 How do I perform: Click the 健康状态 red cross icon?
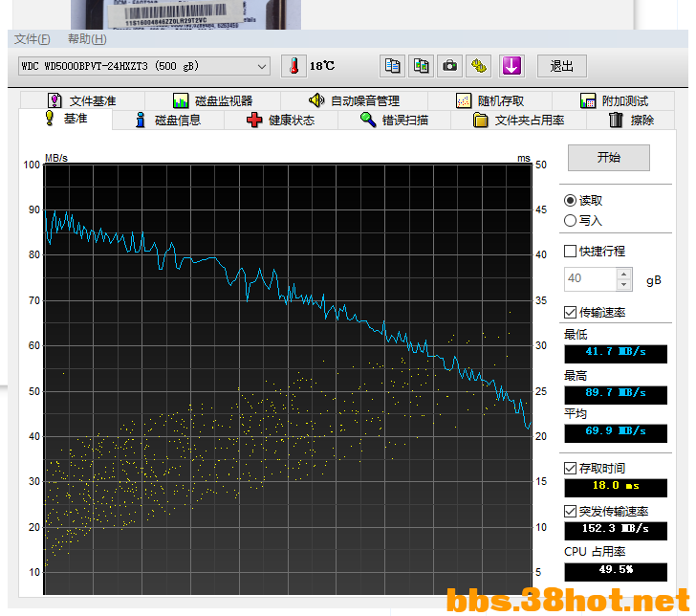click(x=254, y=120)
